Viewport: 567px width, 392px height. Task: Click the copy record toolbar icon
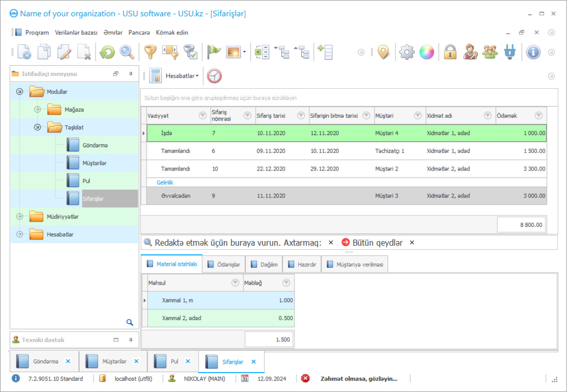click(x=44, y=52)
